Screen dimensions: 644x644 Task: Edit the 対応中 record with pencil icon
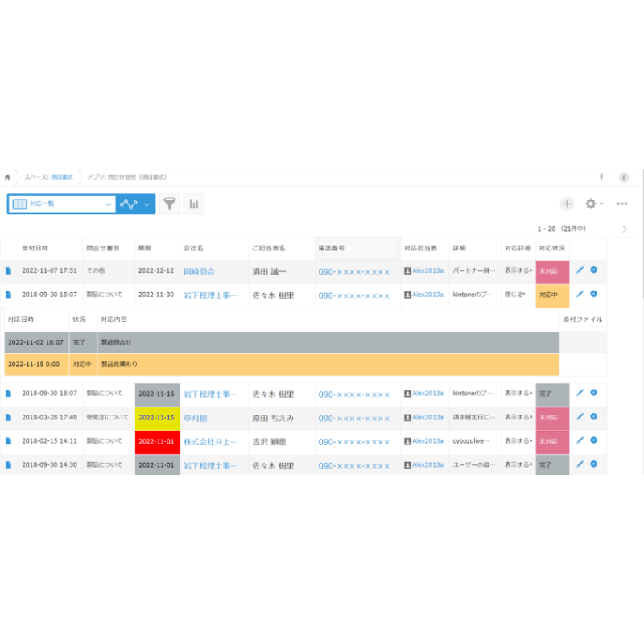580,294
